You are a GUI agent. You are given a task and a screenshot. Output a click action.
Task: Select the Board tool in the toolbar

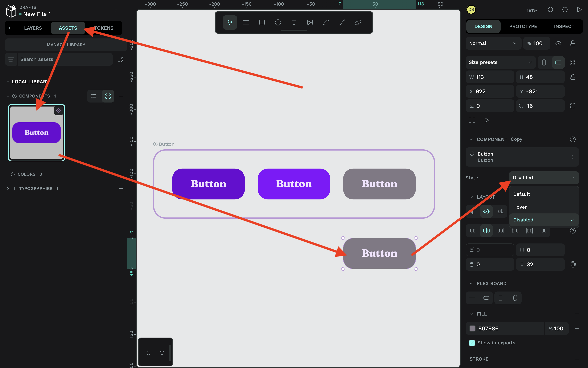click(x=246, y=22)
